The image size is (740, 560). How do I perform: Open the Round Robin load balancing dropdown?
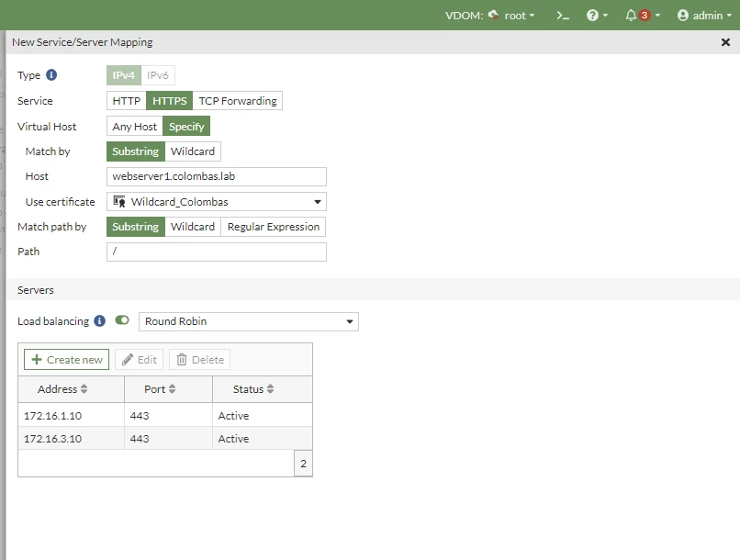pyautogui.click(x=249, y=321)
